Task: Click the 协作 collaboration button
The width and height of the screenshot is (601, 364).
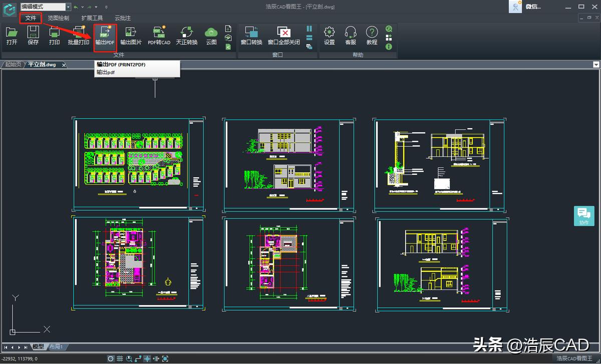Action: click(584, 216)
